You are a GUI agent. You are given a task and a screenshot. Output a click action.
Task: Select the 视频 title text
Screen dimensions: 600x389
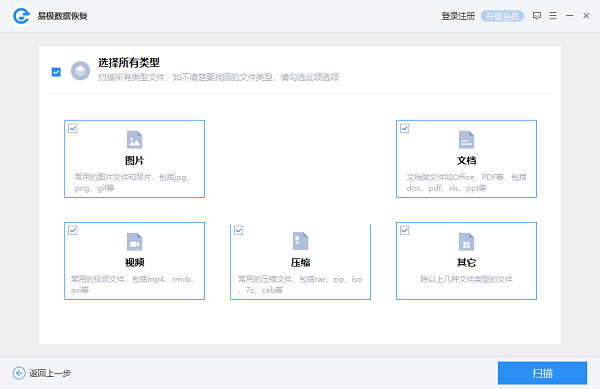(x=134, y=262)
